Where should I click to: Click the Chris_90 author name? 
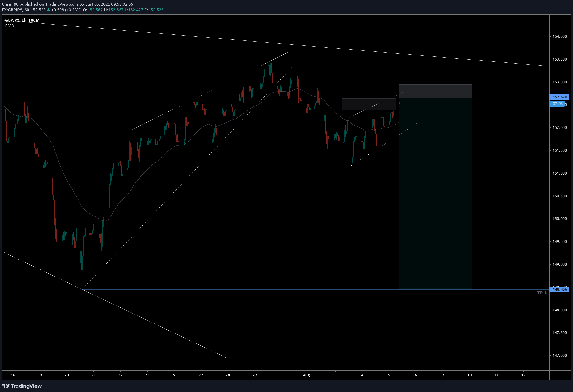tap(10, 4)
